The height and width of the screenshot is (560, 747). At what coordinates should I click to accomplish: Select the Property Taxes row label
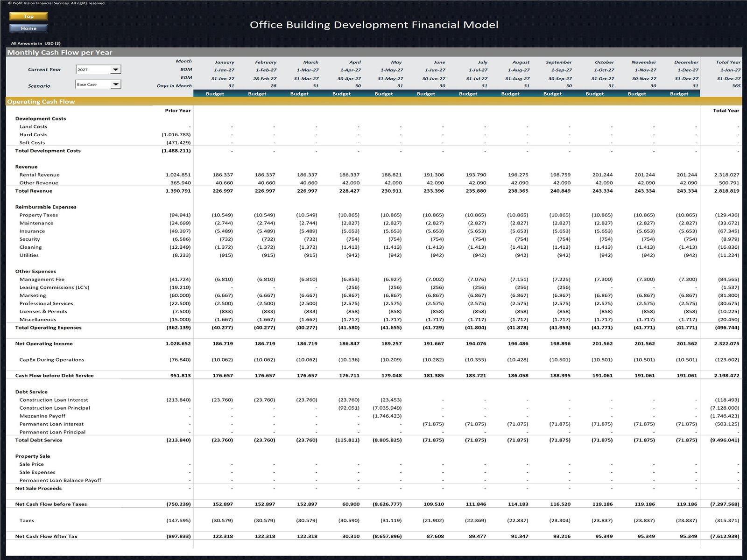coord(39,215)
